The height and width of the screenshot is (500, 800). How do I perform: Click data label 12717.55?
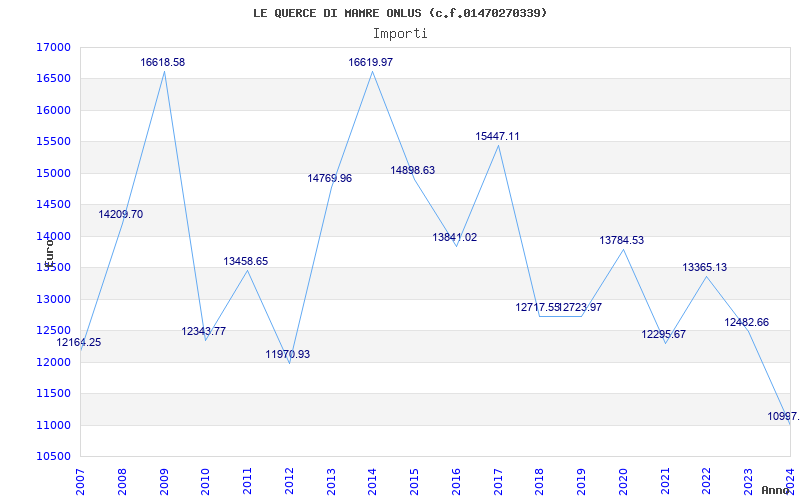pyautogui.click(x=538, y=307)
